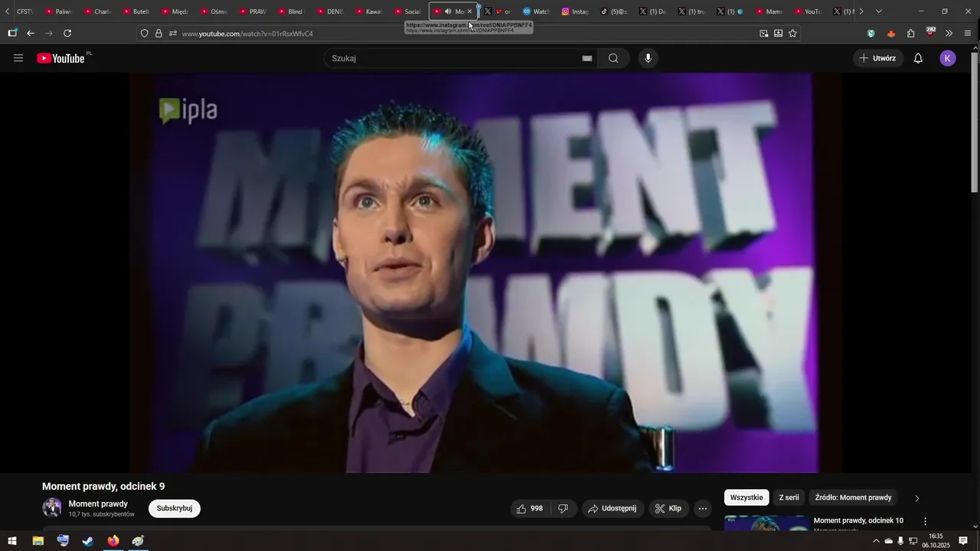Show hidden system tray icons

point(876,541)
